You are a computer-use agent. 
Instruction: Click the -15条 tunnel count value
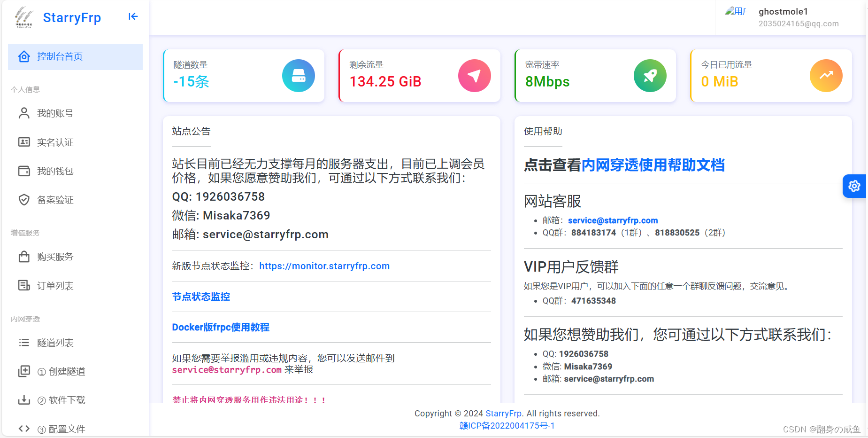pyautogui.click(x=191, y=82)
